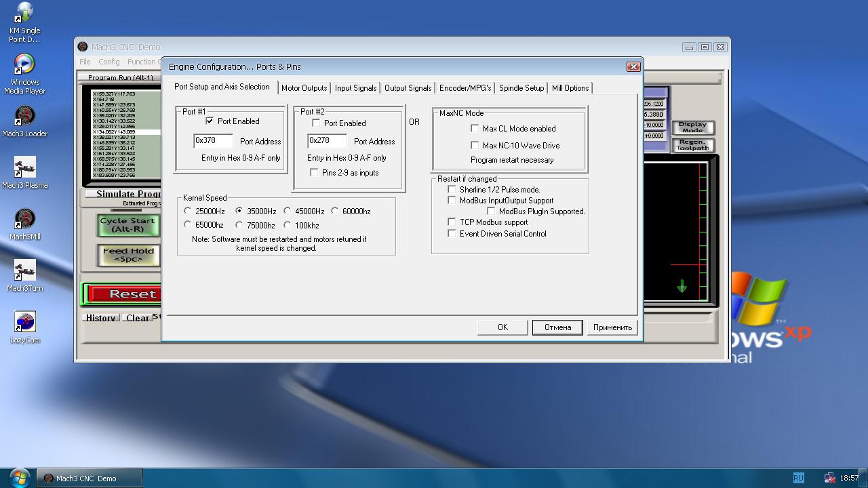The image size is (868, 488).
Task: Click Mach3 CNC Demo taskbar button
Action: click(90, 478)
